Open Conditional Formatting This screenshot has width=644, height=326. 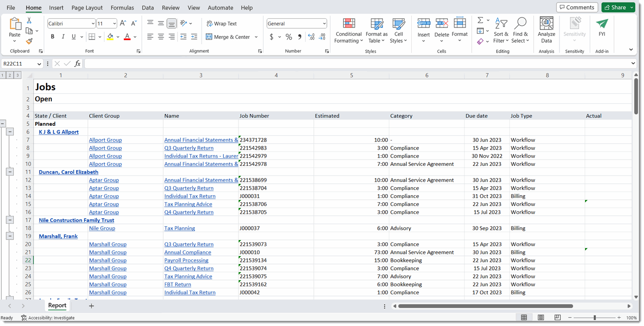click(349, 31)
